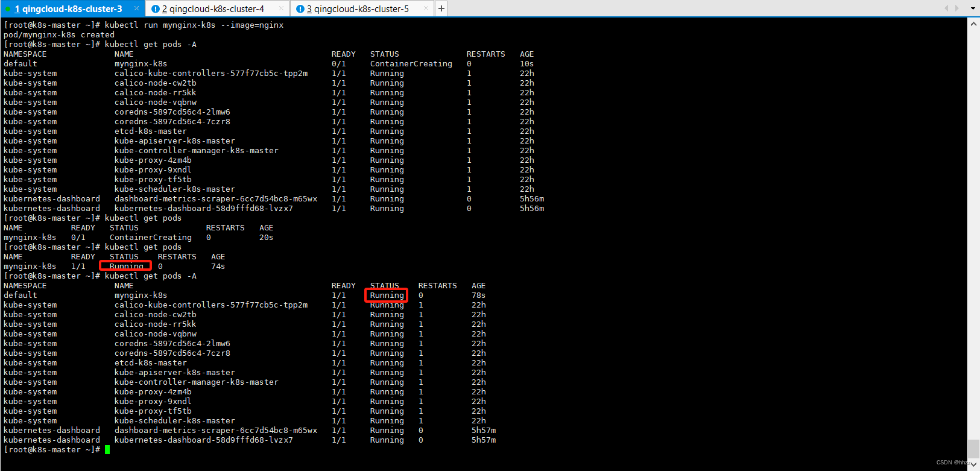The width and height of the screenshot is (980, 471).
Task: Click the left tab-scroll arrow
Action: click(x=946, y=8)
